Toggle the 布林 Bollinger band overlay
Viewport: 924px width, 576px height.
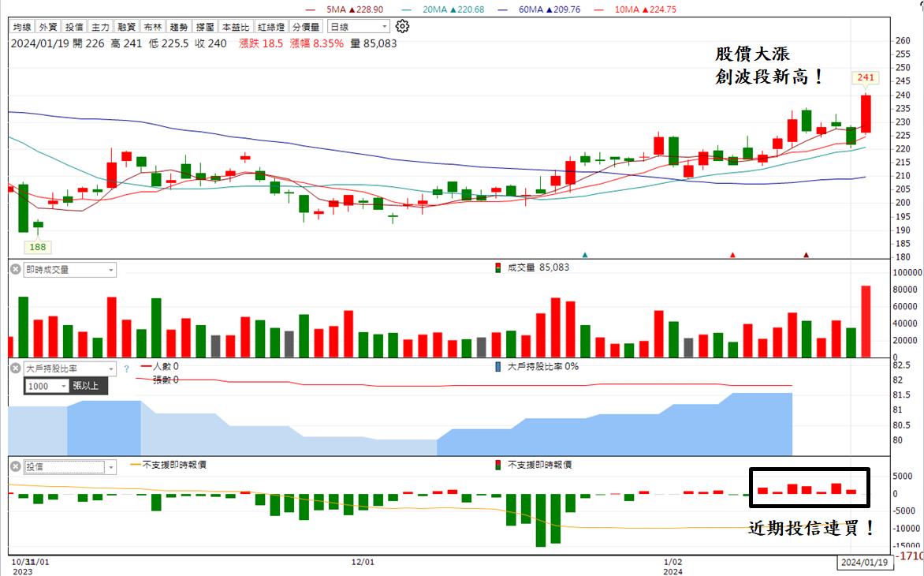click(153, 27)
